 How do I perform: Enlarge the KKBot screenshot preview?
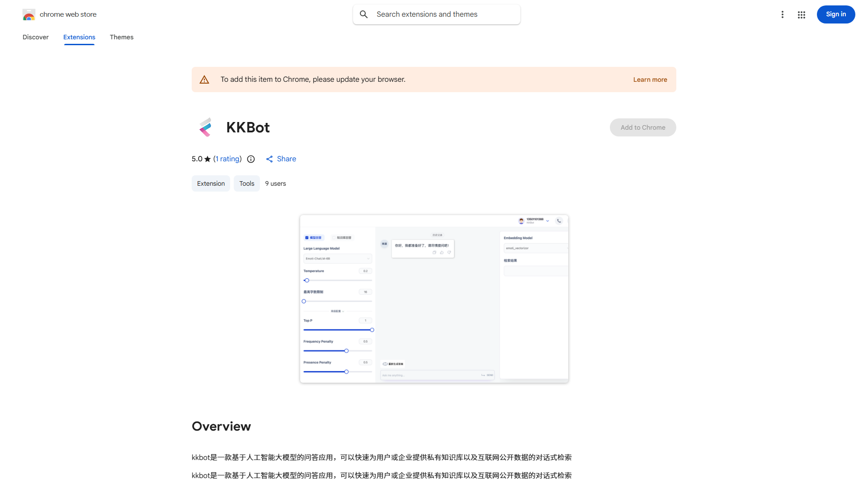tap(434, 299)
